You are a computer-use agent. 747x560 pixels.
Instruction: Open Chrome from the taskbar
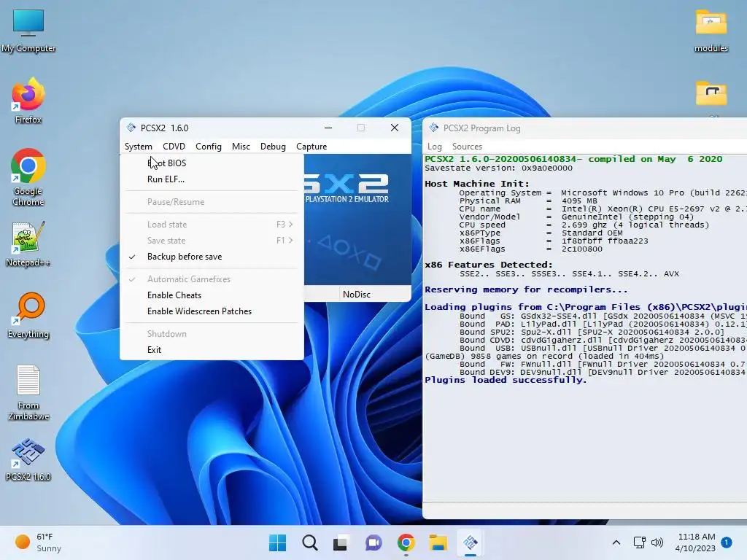pos(406,542)
